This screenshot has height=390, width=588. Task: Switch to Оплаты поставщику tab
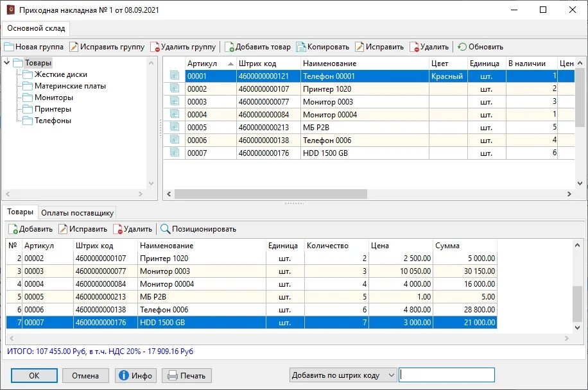coord(77,213)
